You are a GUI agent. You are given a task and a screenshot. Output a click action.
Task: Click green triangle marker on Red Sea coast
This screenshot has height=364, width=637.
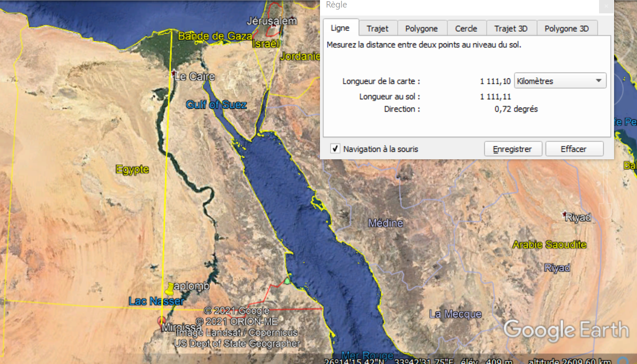coord(287,281)
